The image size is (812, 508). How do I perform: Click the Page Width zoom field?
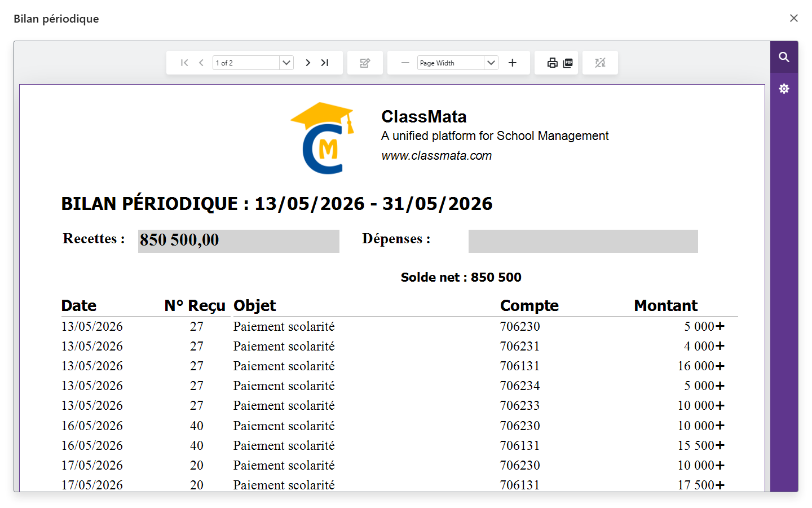click(451, 63)
